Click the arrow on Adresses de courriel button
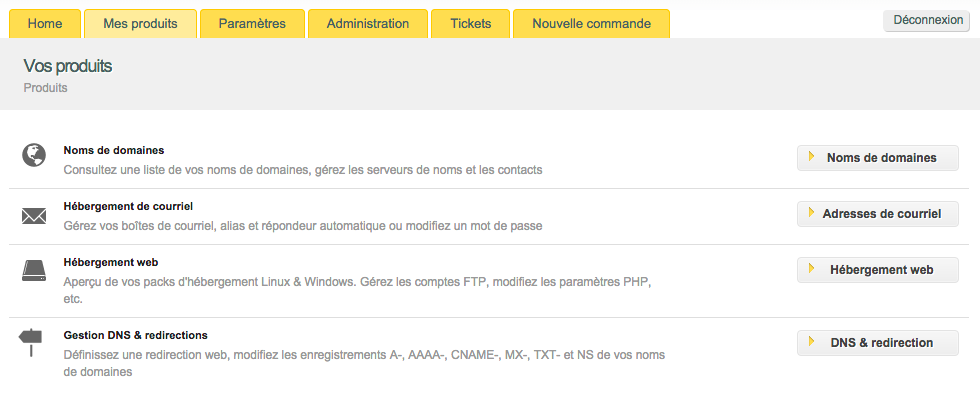Viewport: 980px width, 400px height. (811, 212)
